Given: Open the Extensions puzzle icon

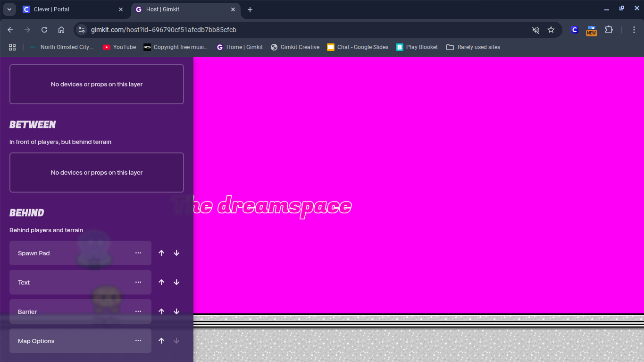Looking at the screenshot, I should pyautogui.click(x=609, y=30).
